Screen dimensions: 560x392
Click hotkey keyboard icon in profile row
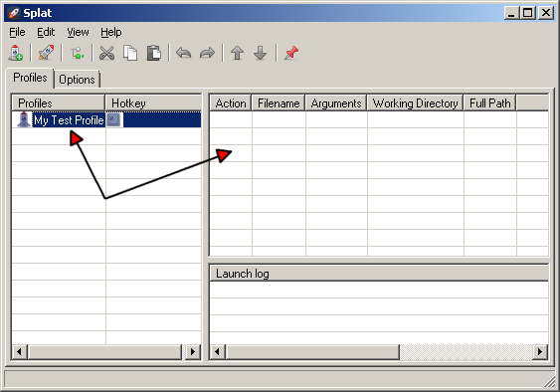tap(113, 119)
